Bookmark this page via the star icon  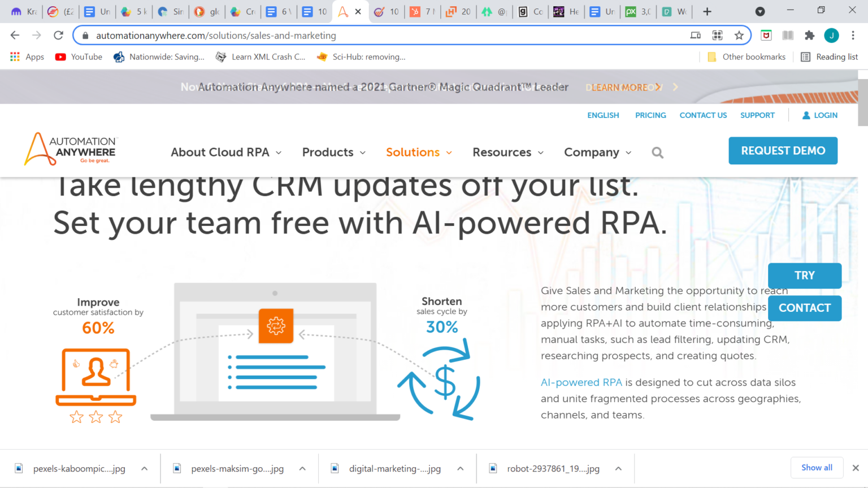click(x=739, y=35)
